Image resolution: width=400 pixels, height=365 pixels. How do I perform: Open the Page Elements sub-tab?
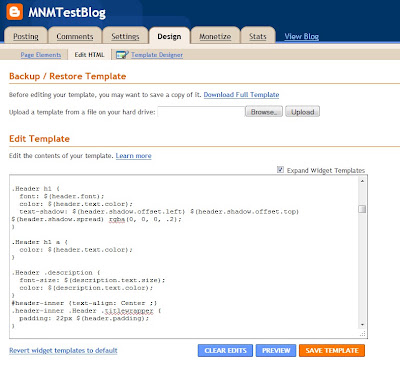pyautogui.click(x=41, y=55)
